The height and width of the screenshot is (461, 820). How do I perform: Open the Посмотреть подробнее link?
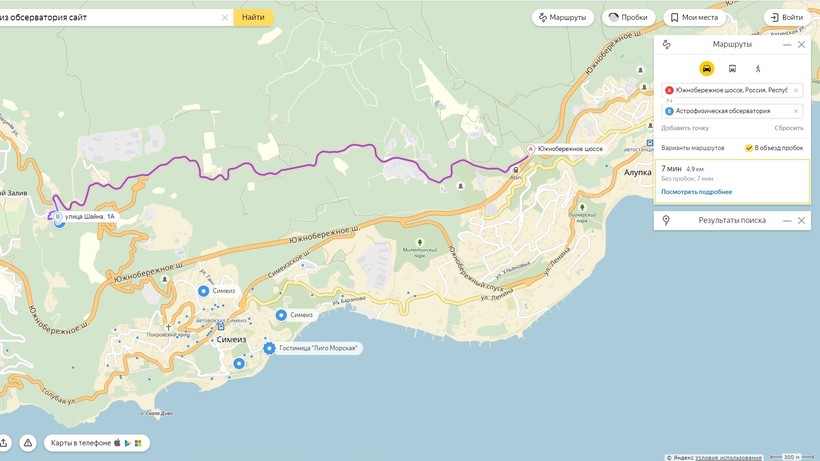697,192
